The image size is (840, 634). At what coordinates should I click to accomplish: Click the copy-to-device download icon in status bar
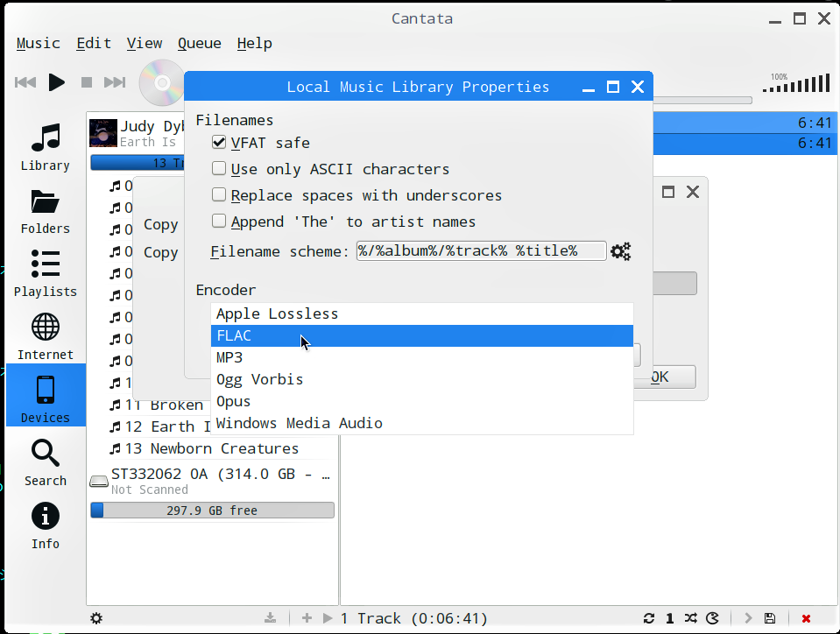[x=271, y=618]
